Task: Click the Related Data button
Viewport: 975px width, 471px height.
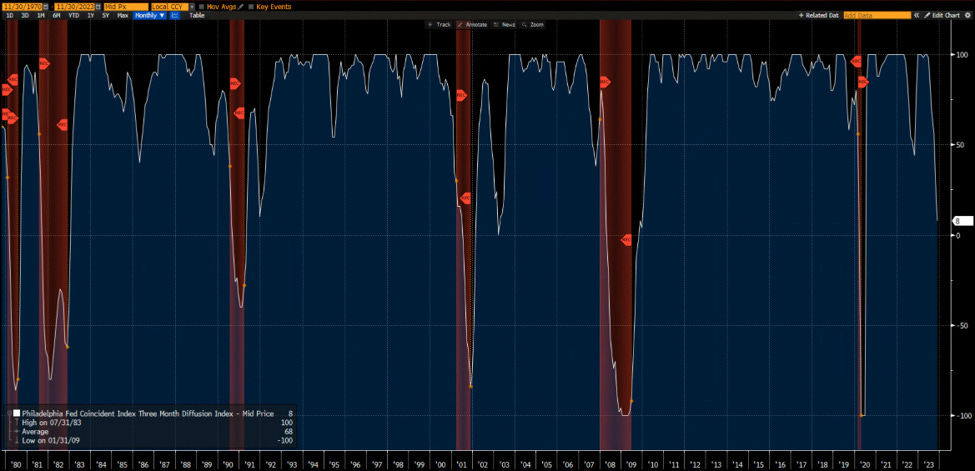Action: point(818,15)
